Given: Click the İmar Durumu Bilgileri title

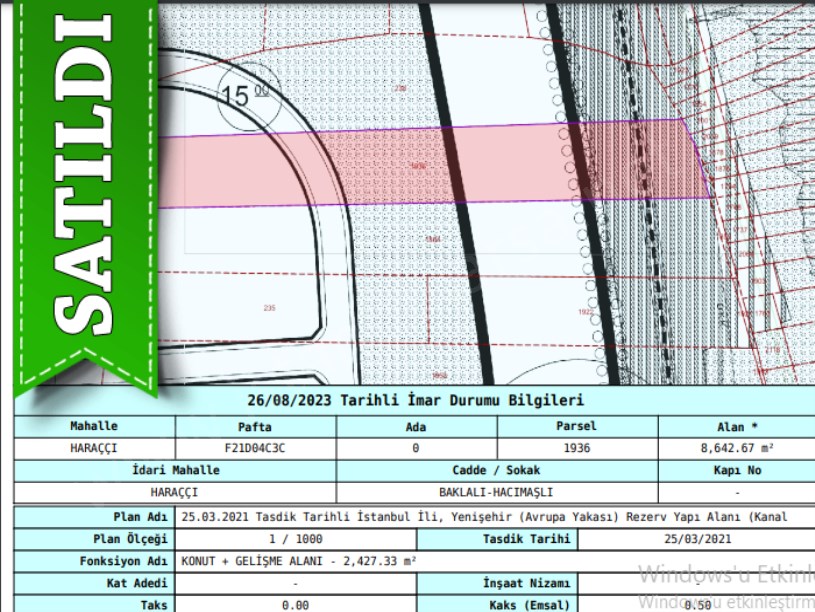Looking at the screenshot, I should (414, 400).
